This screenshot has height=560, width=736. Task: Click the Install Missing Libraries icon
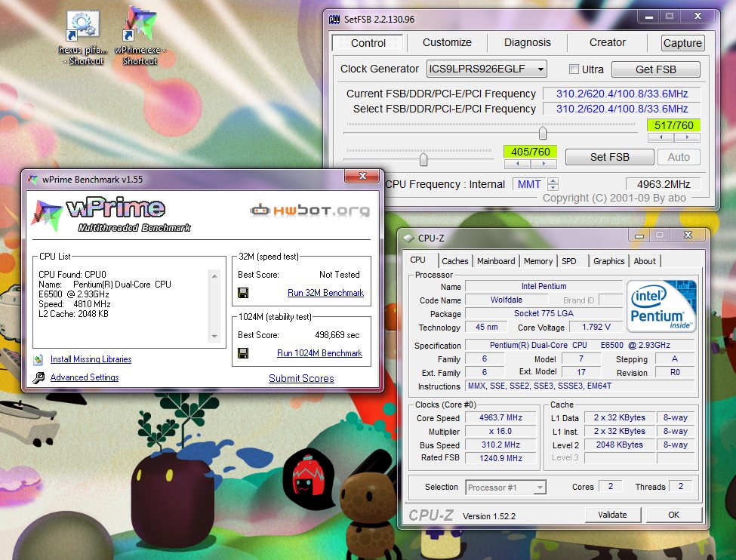coord(38,359)
